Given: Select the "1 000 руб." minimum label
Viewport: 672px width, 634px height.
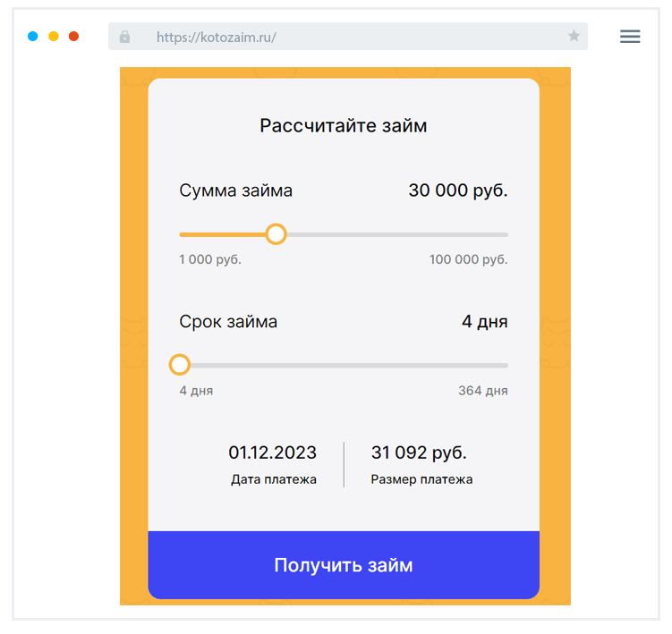Looking at the screenshot, I should pos(210,260).
